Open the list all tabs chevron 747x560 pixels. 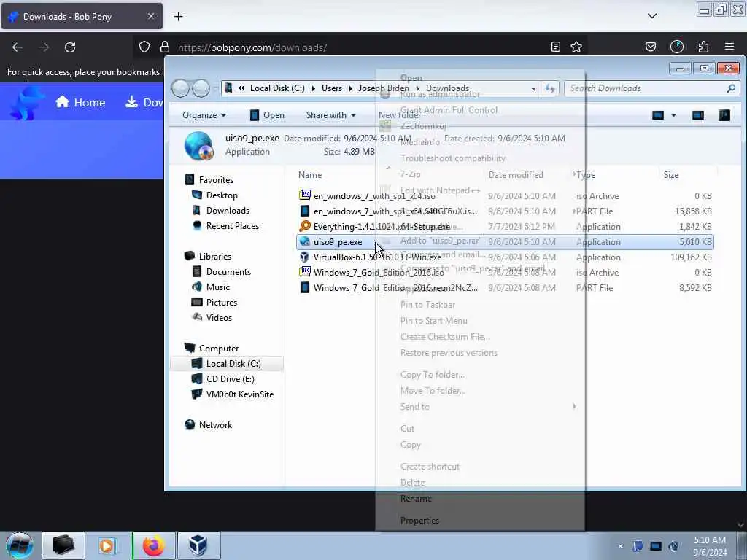coord(652,16)
